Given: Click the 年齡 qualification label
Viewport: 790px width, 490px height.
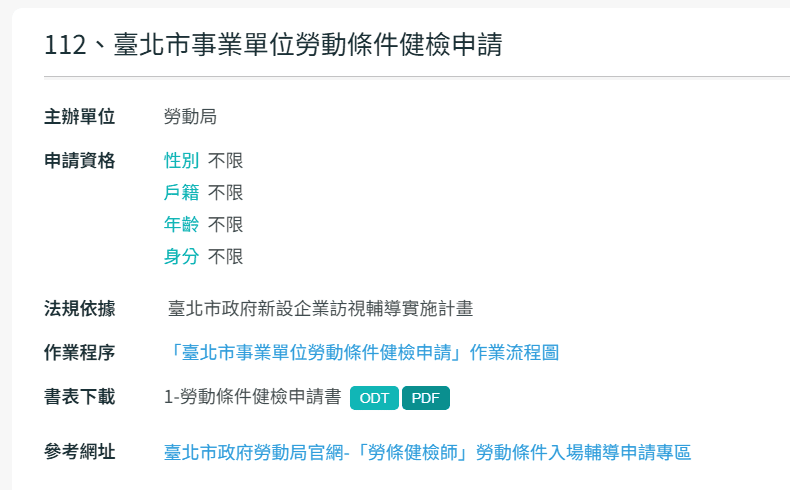Looking at the screenshot, I should (181, 224).
